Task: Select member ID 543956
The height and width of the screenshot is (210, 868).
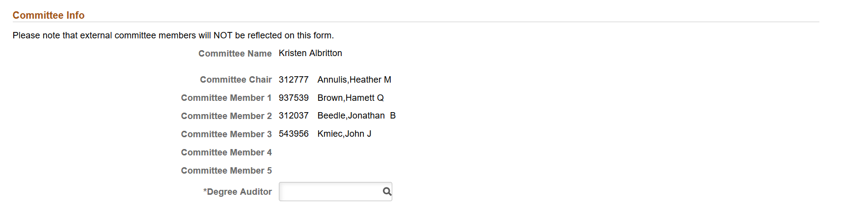Action: pos(294,134)
